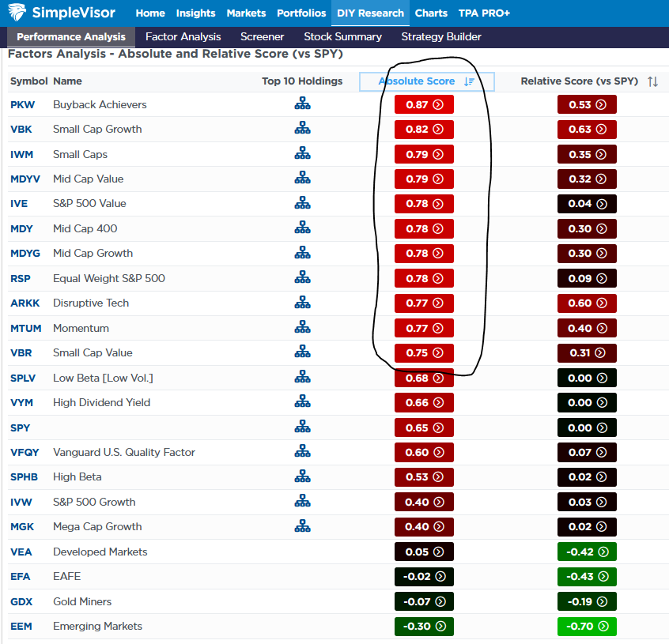Select the 'Gold Miners' name text
Screen dimensions: 669x644
(82, 601)
